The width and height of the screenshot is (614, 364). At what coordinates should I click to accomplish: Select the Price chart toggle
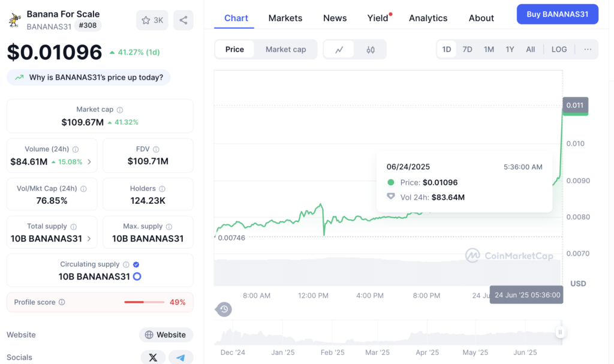point(234,49)
